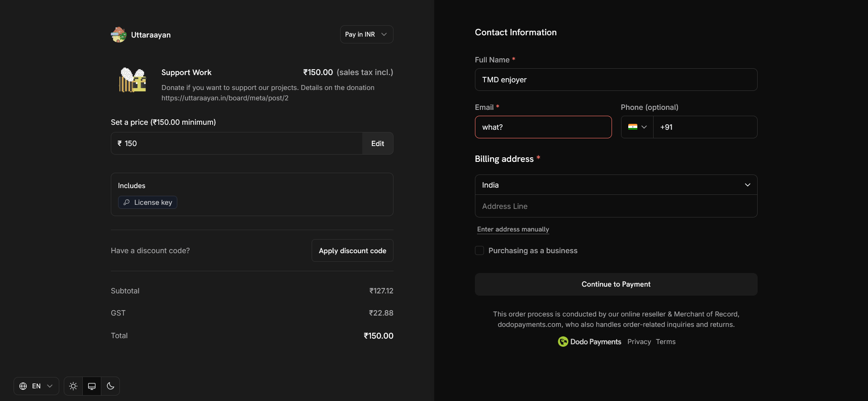The image size is (868, 401).
Task: Open the Privacy link
Action: (x=639, y=342)
